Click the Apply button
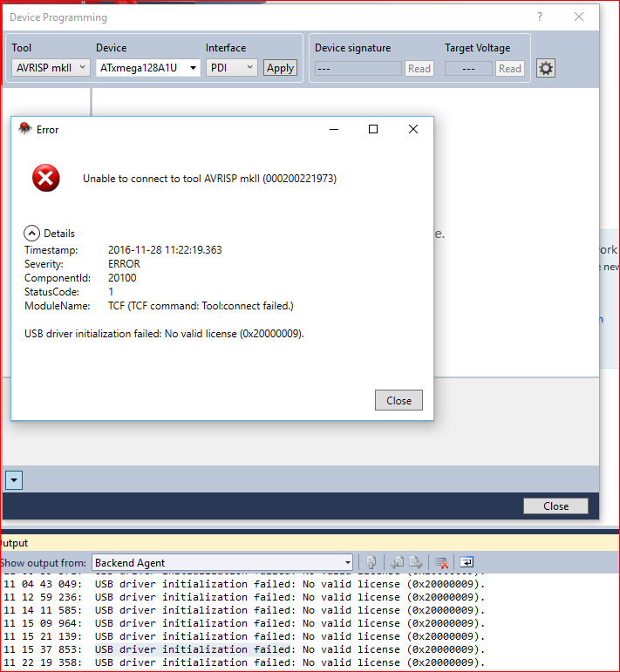The height and width of the screenshot is (672, 620). [x=280, y=68]
